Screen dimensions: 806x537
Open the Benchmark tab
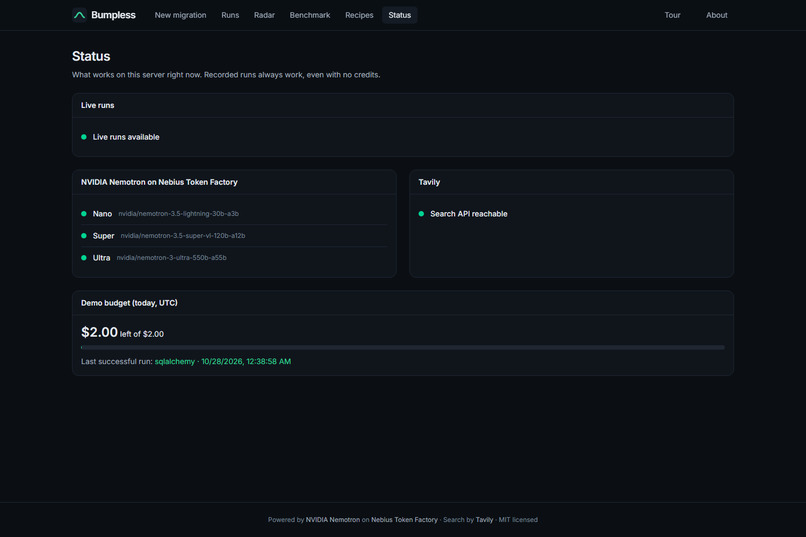[x=310, y=15]
